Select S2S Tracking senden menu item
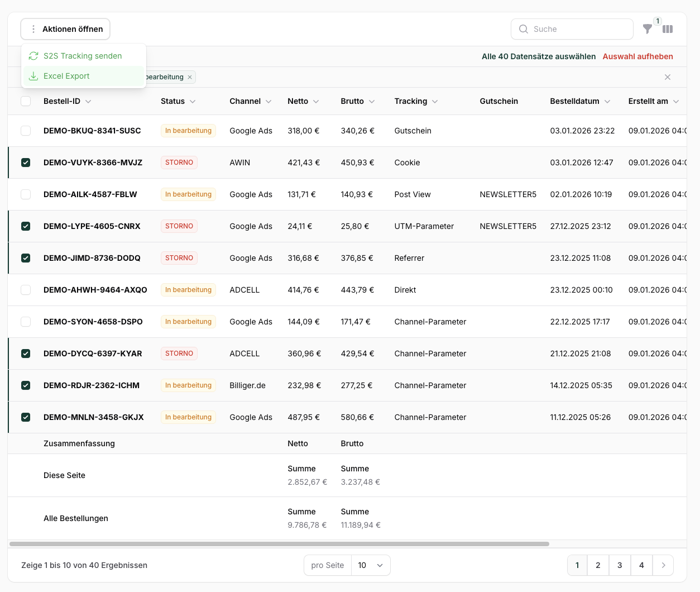 83,56
